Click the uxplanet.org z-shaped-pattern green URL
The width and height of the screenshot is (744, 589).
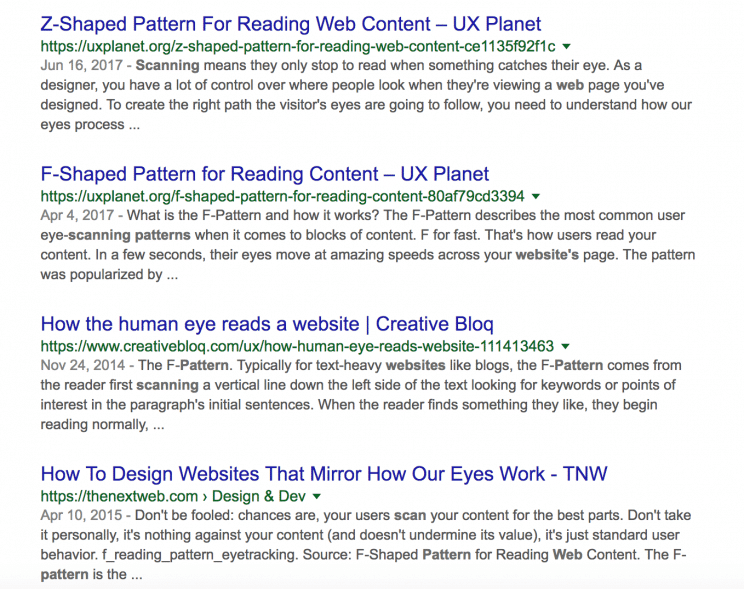[x=298, y=47]
